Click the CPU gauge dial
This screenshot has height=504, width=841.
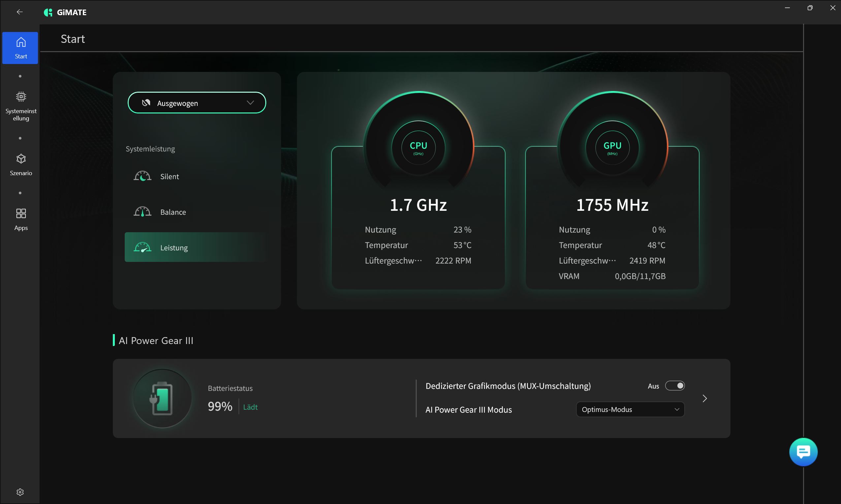point(418,148)
